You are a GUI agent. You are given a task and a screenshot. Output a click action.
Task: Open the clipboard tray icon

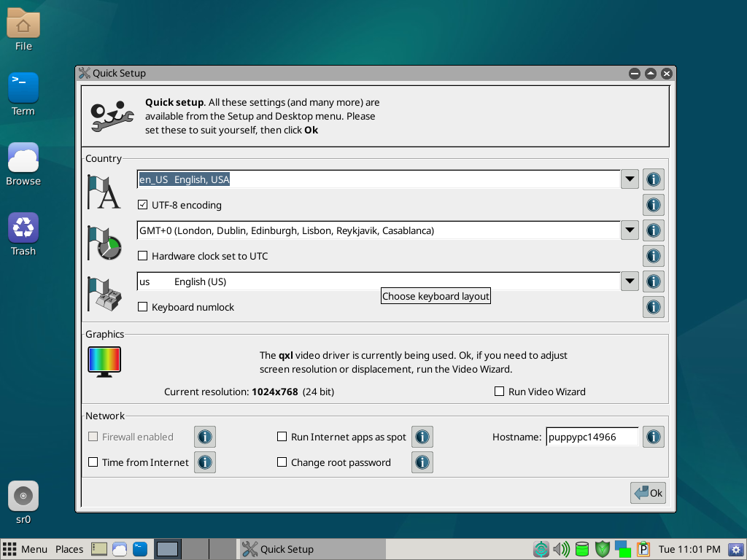(643, 549)
